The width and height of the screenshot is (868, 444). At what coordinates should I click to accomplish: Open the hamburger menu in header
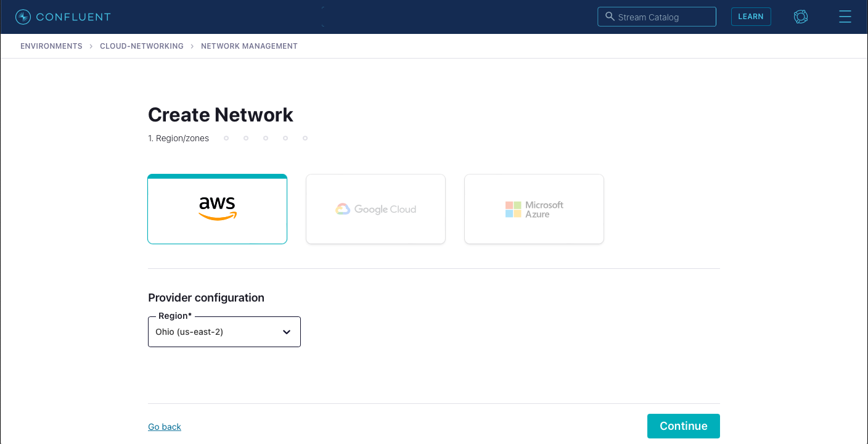pos(845,17)
